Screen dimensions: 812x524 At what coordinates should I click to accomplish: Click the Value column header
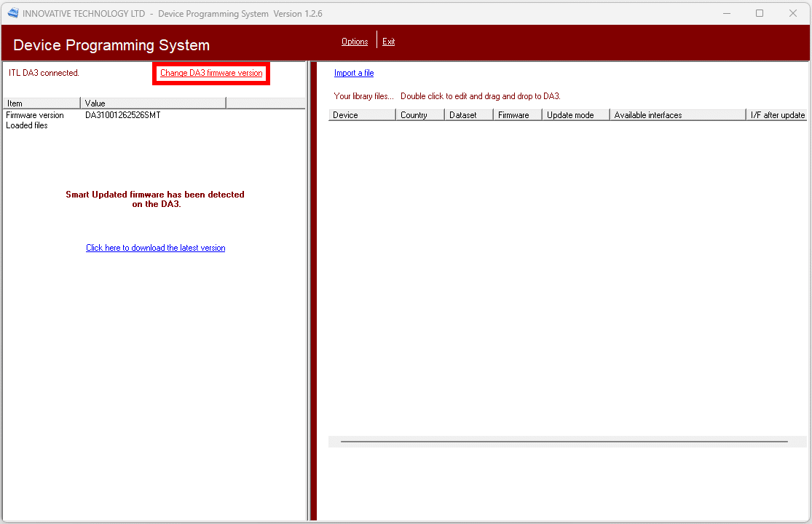pos(153,103)
